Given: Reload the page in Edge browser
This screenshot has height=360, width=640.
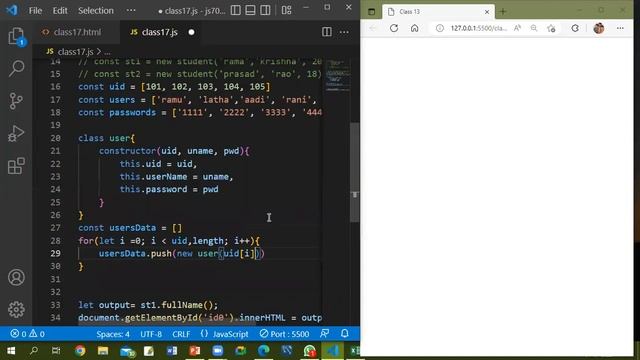Looking at the screenshot, I should tap(394, 28).
